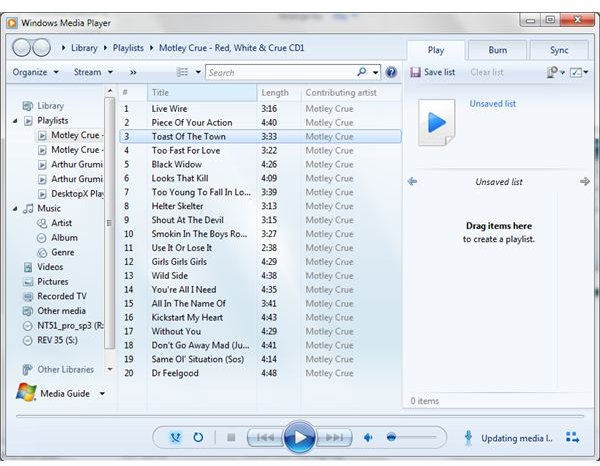This screenshot has width=600, height=466.
Task: Click the search magnifier icon
Action: pyautogui.click(x=362, y=72)
